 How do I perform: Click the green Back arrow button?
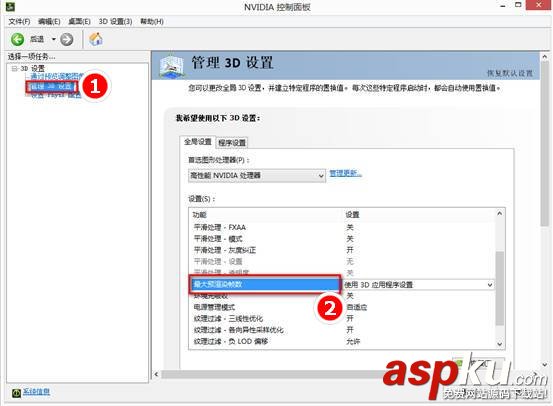[17, 39]
